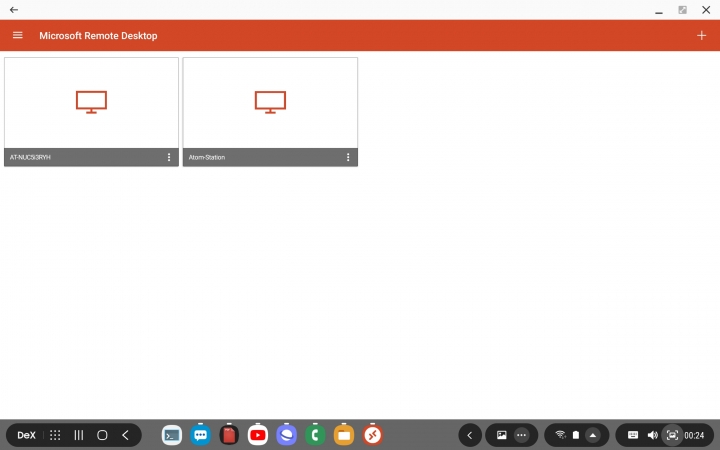Open the on-screen keyboard icon
The width and height of the screenshot is (720, 450).
click(633, 435)
